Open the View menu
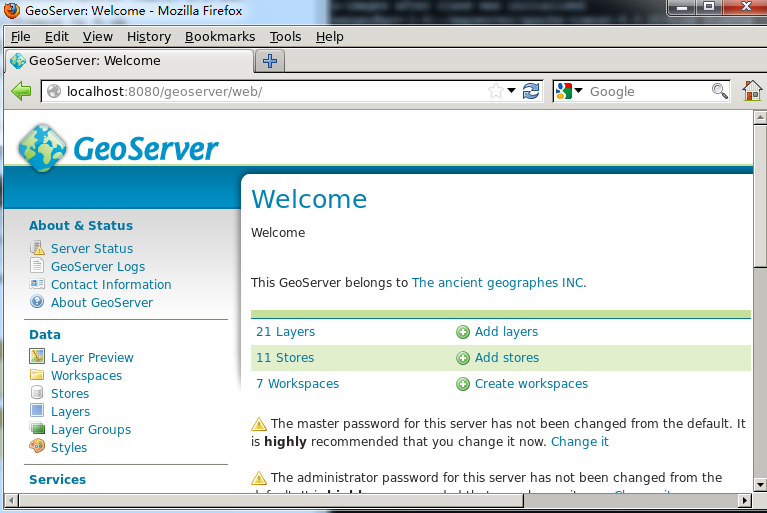Screen dimensions: 767x513 click(98, 37)
